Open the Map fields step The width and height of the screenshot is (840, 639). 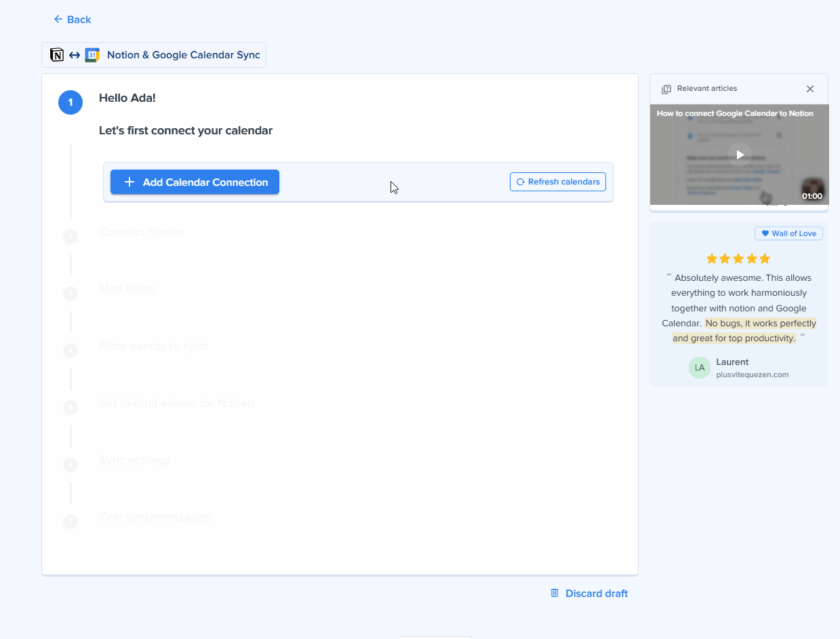point(127,289)
